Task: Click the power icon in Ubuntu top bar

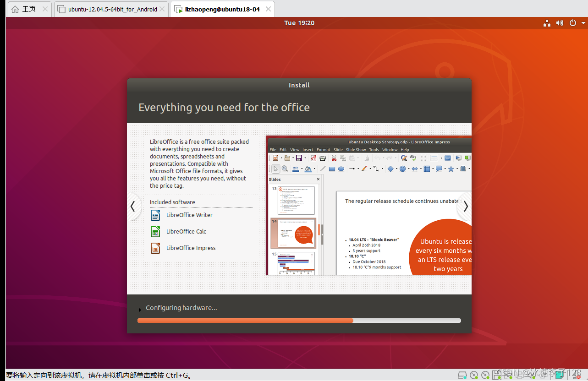Action: pyautogui.click(x=573, y=23)
